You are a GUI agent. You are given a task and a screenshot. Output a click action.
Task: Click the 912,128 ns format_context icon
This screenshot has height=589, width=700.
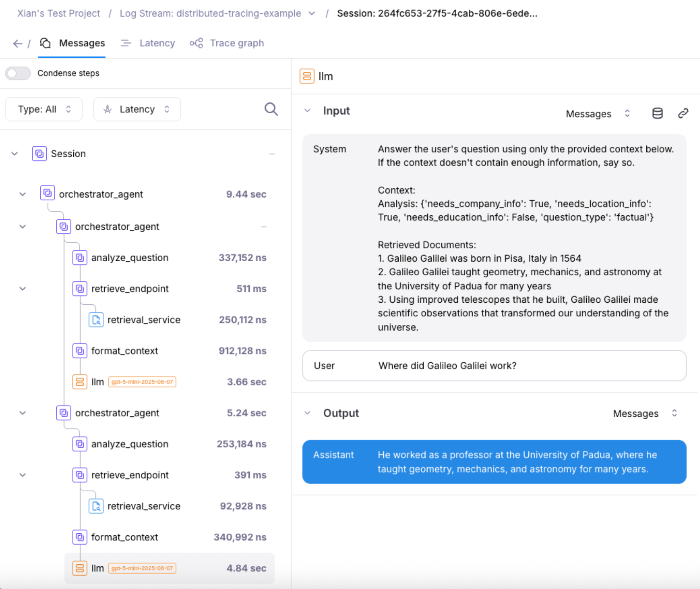coord(80,351)
